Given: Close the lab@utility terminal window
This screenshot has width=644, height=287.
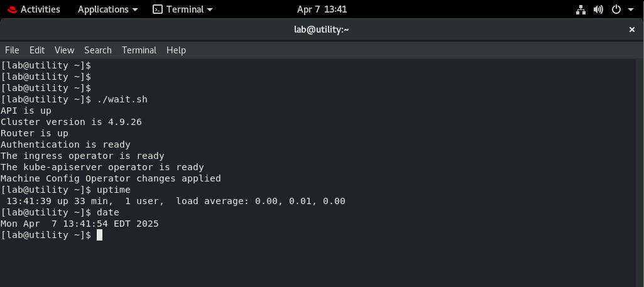Looking at the screenshot, I should pyautogui.click(x=632, y=30).
